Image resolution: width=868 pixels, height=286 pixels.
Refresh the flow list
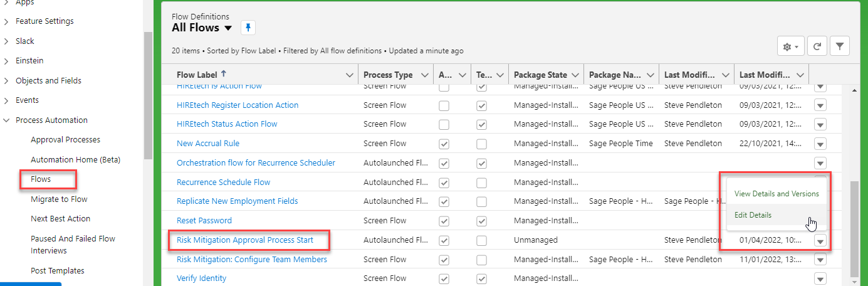pyautogui.click(x=817, y=46)
